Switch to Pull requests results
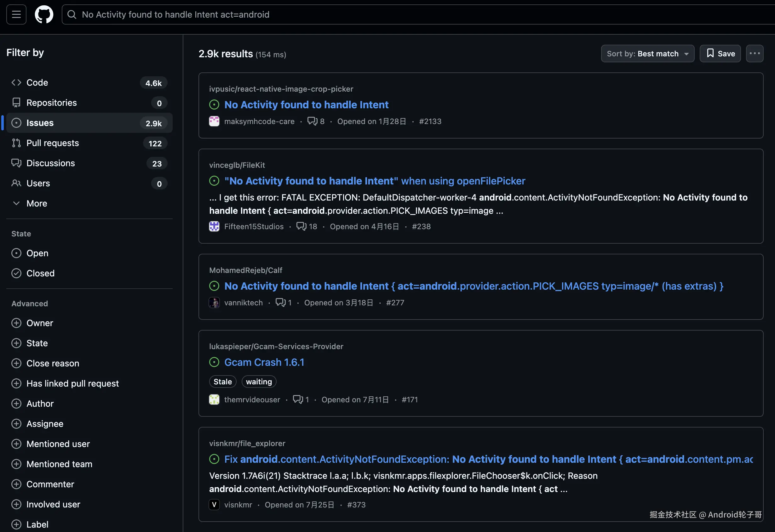Viewport: 775px width, 532px height. (x=52, y=143)
